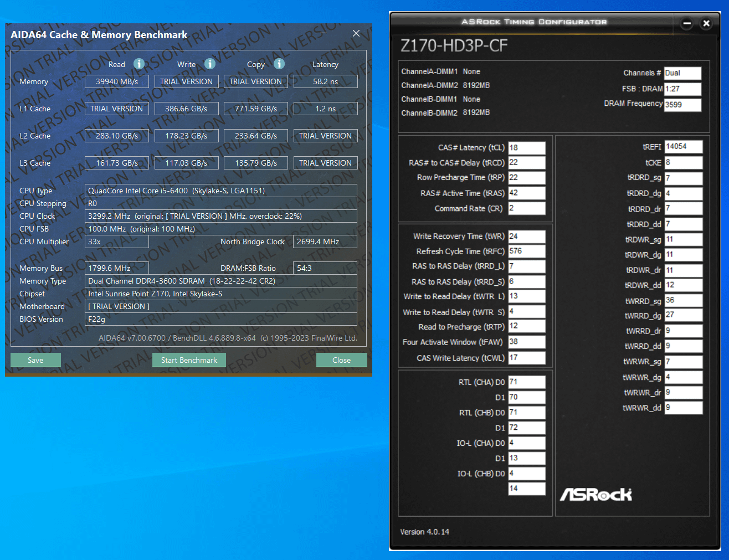The image size is (729, 560).
Task: Click the tREFI value field
Action: (x=684, y=147)
